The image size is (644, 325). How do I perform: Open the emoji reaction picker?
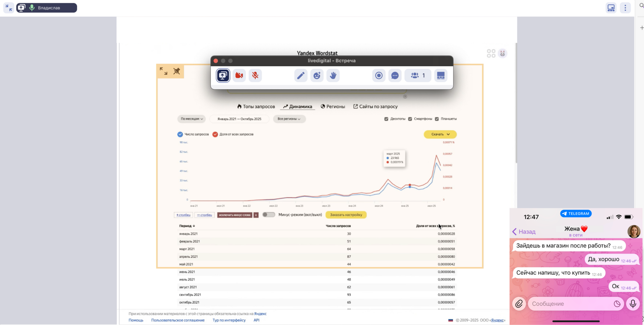tap(317, 76)
